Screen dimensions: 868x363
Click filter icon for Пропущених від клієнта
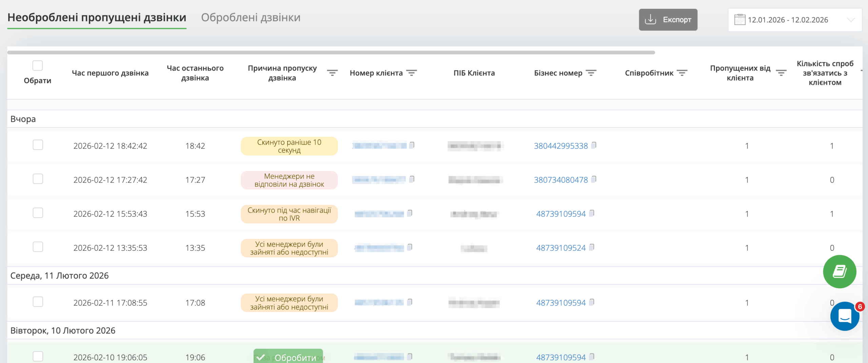[x=781, y=73]
